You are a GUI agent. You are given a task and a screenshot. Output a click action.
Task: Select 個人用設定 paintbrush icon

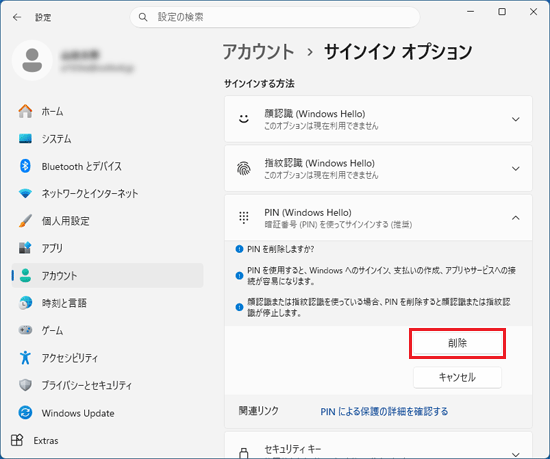click(x=25, y=221)
